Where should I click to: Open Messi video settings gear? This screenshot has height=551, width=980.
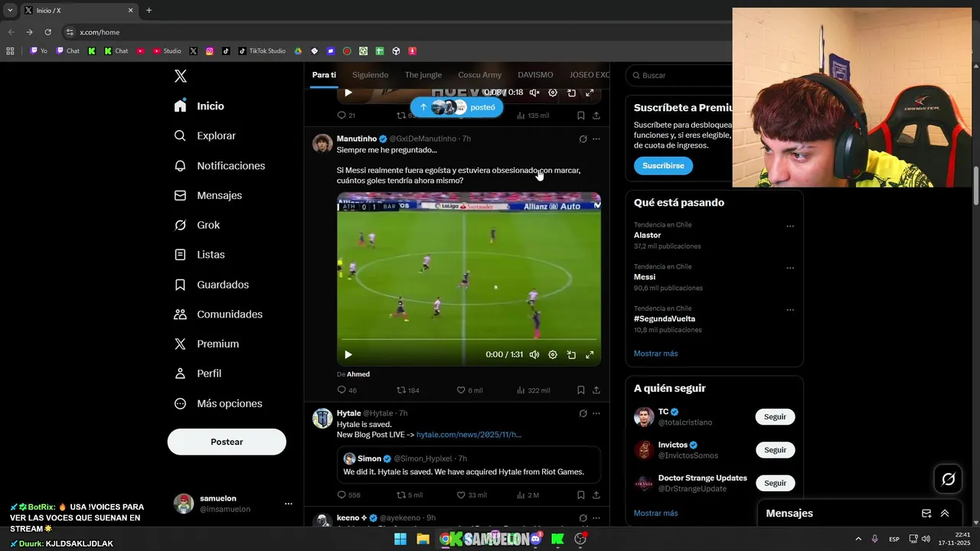coord(553,354)
